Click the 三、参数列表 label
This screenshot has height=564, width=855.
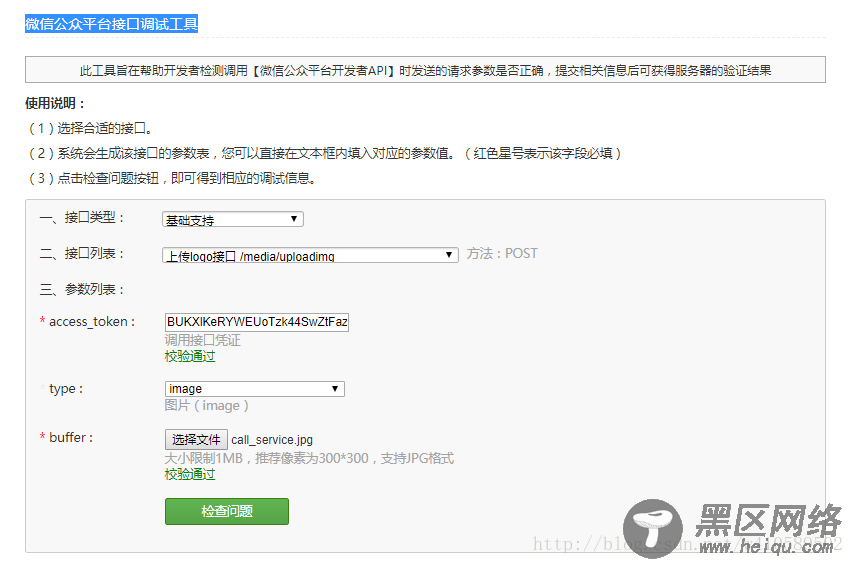pyautogui.click(x=82, y=289)
